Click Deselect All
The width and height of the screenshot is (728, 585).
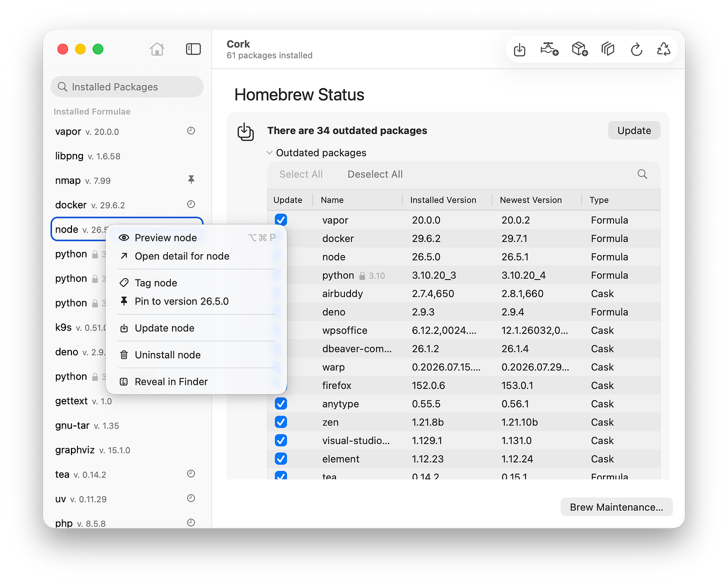(x=375, y=174)
